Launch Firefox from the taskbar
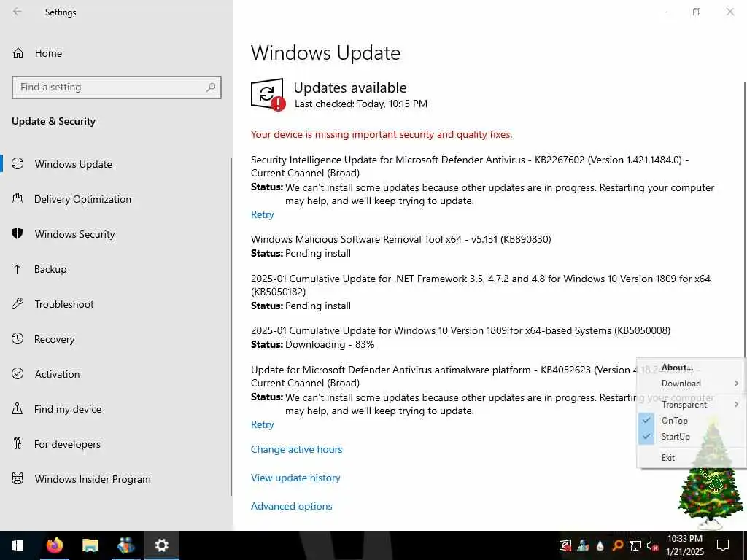The image size is (747, 560). [x=54, y=545]
